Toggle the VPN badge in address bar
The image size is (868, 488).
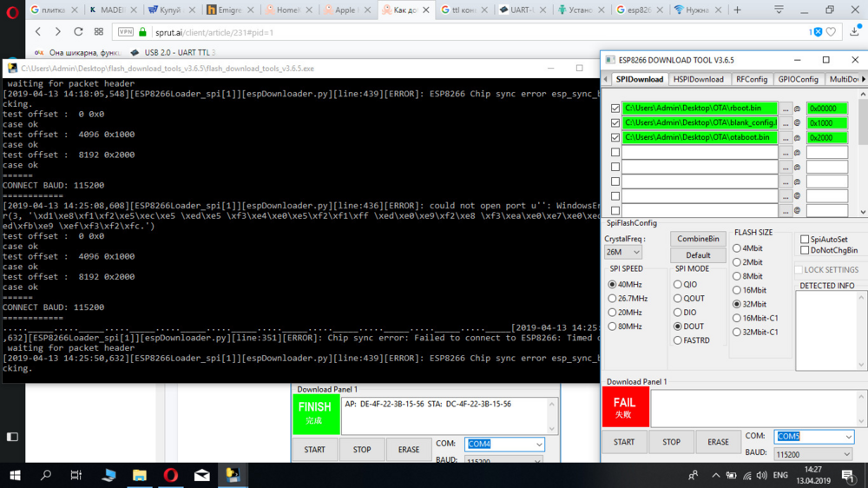(x=126, y=32)
